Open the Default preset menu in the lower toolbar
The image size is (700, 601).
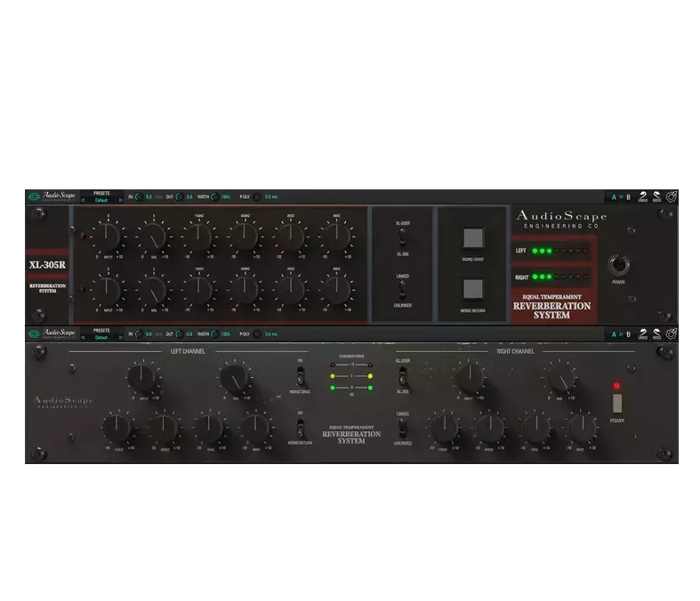tap(101, 338)
